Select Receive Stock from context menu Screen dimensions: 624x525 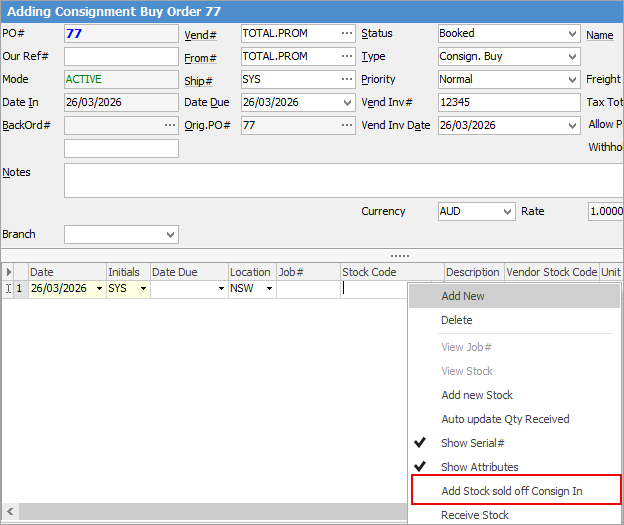coord(475,515)
